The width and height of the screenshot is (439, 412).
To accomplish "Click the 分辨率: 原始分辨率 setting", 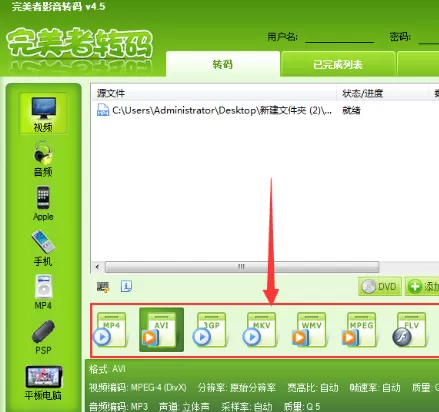I will (x=237, y=388).
